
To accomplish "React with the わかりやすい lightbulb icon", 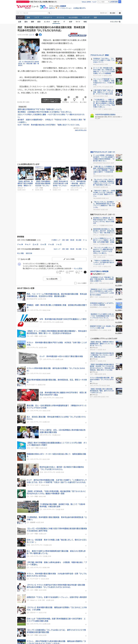I will pos(74,100).
